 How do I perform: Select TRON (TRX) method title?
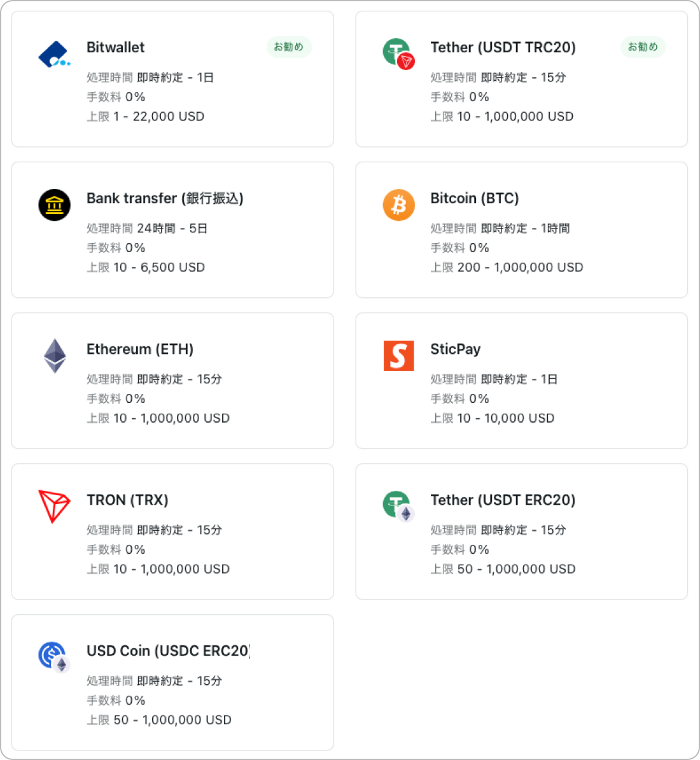coord(127,500)
